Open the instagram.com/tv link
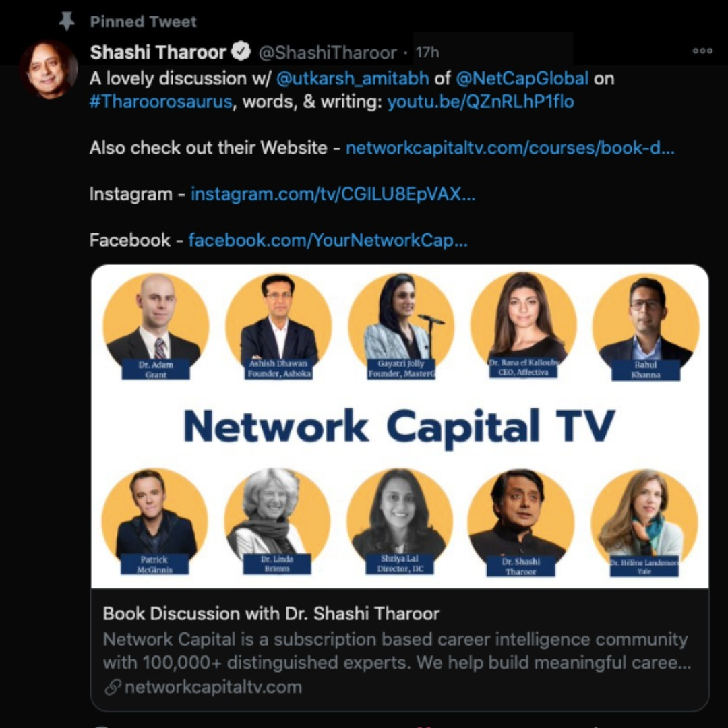The height and width of the screenshot is (728, 728). click(x=333, y=194)
